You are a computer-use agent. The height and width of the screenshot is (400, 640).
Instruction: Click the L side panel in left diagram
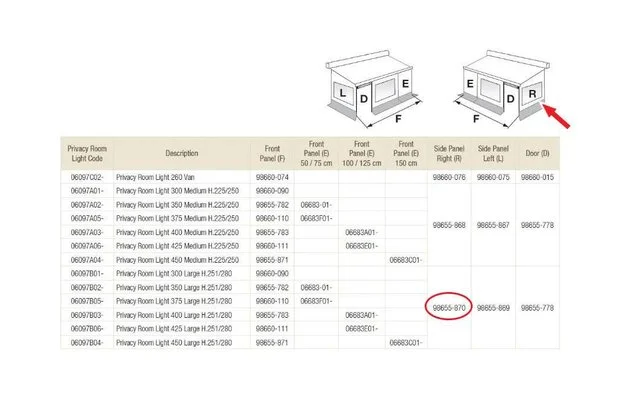pos(344,95)
